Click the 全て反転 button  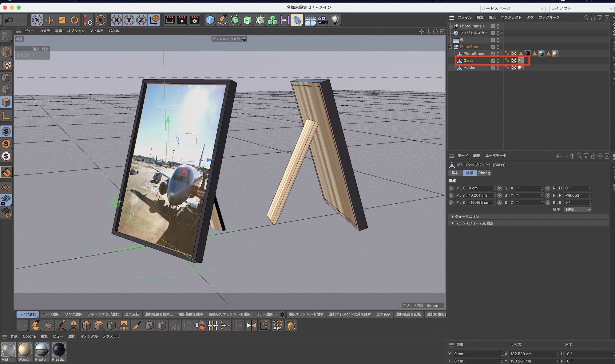132,314
